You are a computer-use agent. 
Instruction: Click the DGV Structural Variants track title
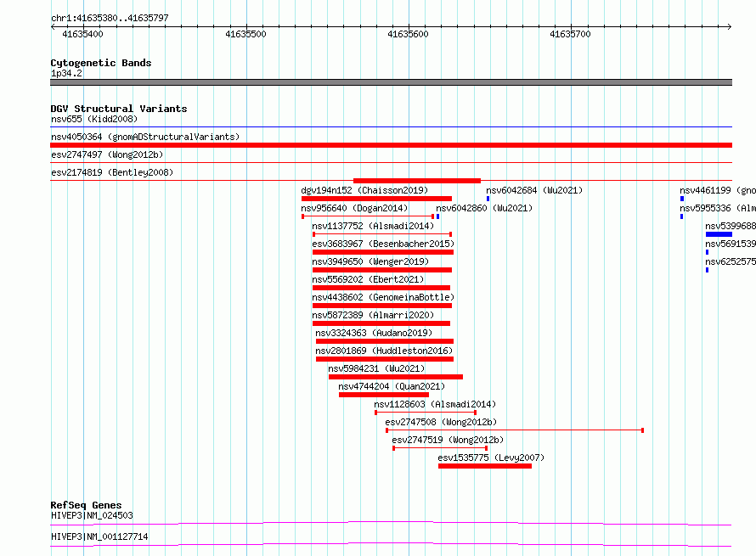pos(119,109)
